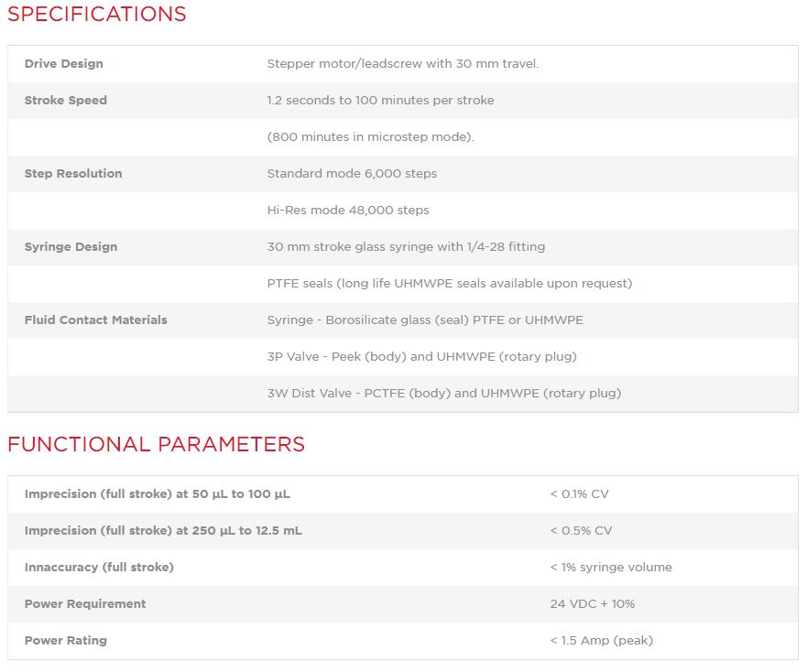Click the Hi-Res mode 48,000 steps value

point(348,211)
